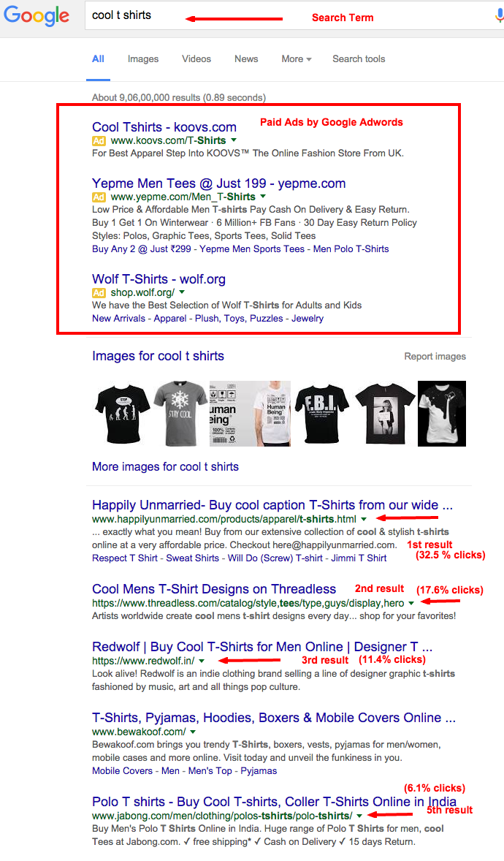Open the Sweat Shirts sitelink
The height and width of the screenshot is (861, 504).
[192, 558]
